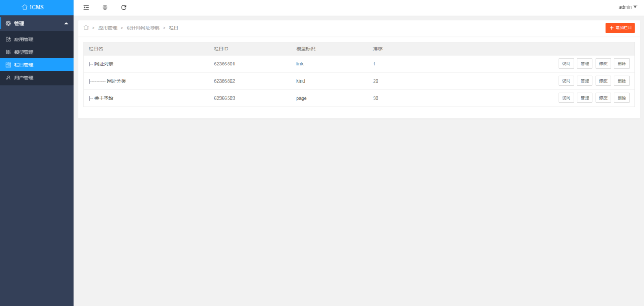Delete the 网址列表 column row
Image resolution: width=644 pixels, height=306 pixels.
click(x=621, y=64)
